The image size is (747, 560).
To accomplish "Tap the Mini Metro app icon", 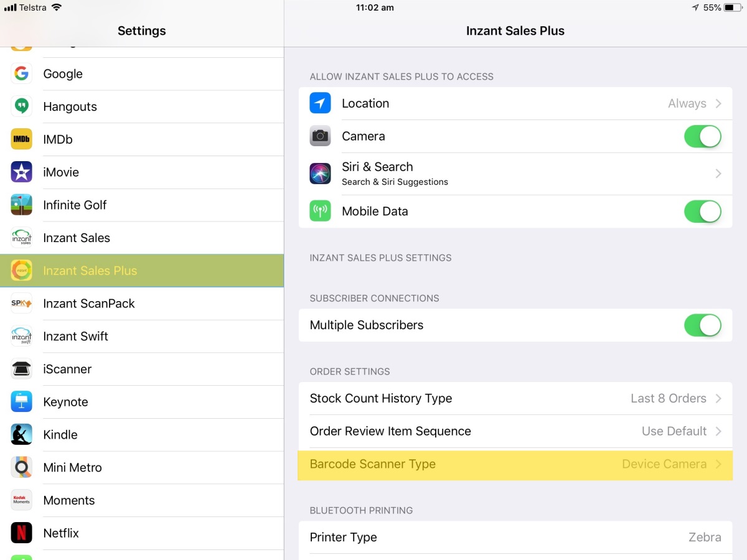I will (22, 467).
